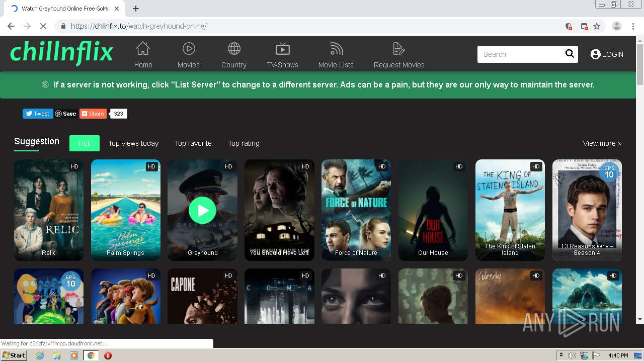The width and height of the screenshot is (644, 362).
Task: Open the Palm Springs movie poster
Action: click(x=126, y=210)
